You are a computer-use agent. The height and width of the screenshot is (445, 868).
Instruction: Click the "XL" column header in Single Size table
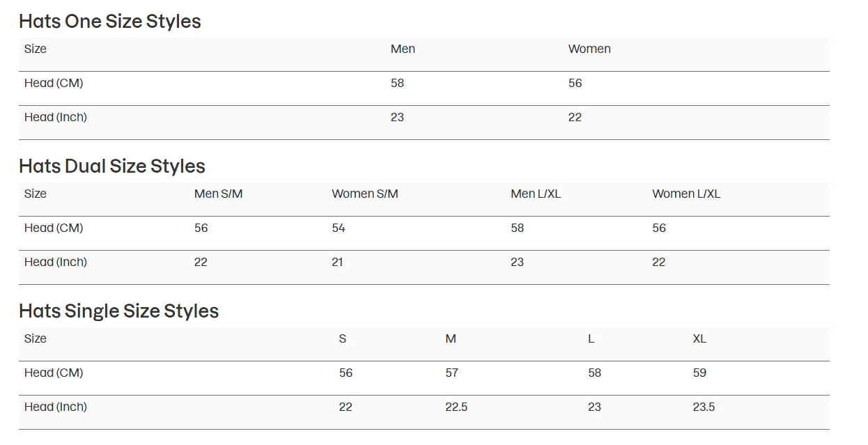pos(699,338)
